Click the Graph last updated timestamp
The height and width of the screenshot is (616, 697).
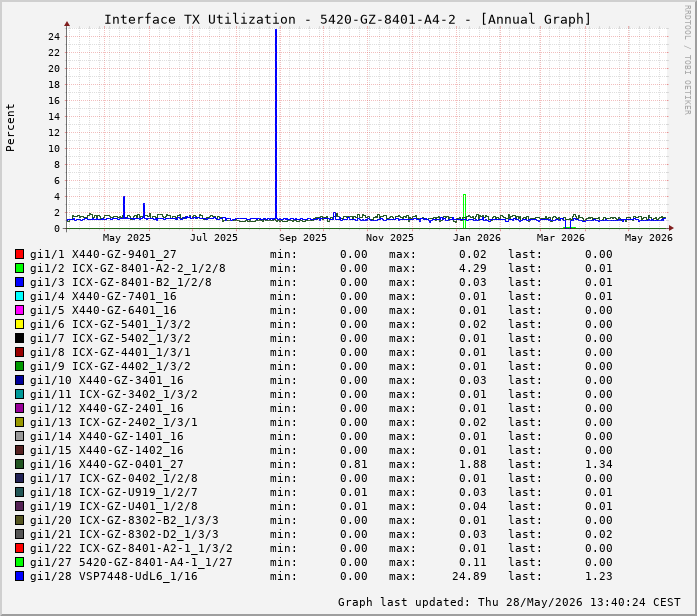pyautogui.click(x=509, y=602)
